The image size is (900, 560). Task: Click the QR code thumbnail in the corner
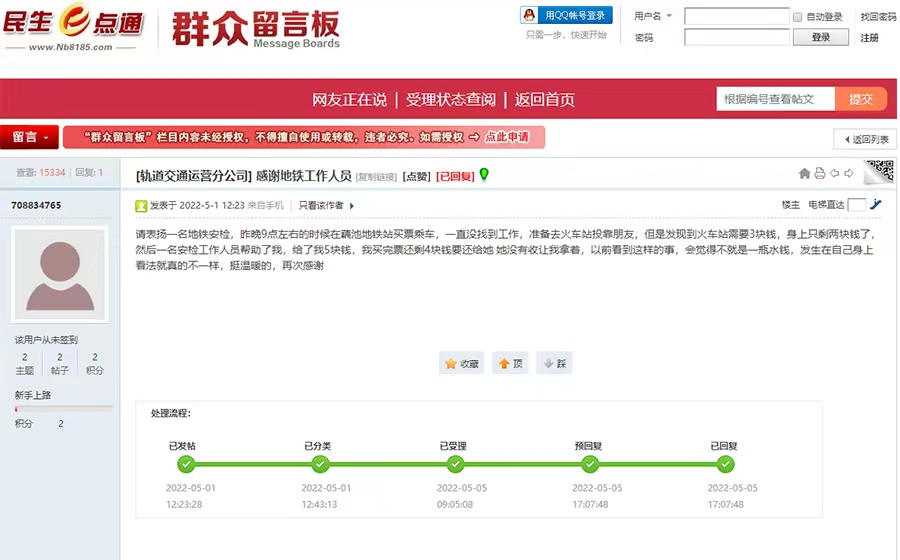tap(878, 171)
